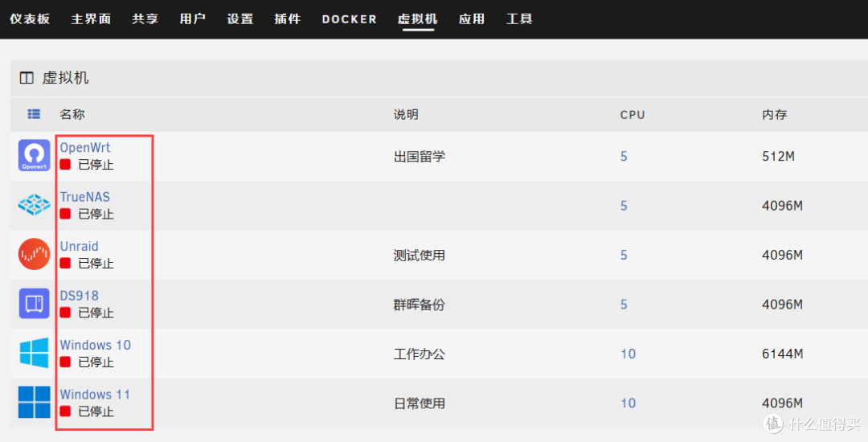Click the 出国留学 description
Viewport: 868px width, 442px height.
(x=419, y=157)
